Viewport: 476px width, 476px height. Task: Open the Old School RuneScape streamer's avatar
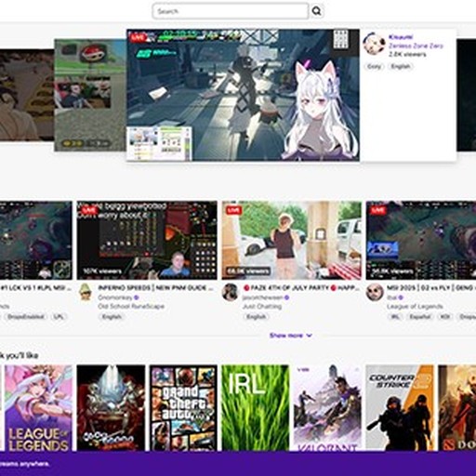pos(86,292)
